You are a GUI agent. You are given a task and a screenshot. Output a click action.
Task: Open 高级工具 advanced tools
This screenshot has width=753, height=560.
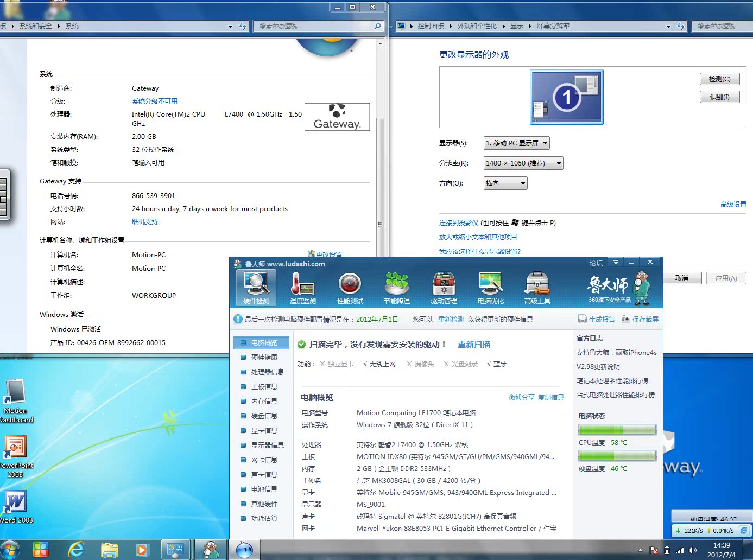click(537, 288)
